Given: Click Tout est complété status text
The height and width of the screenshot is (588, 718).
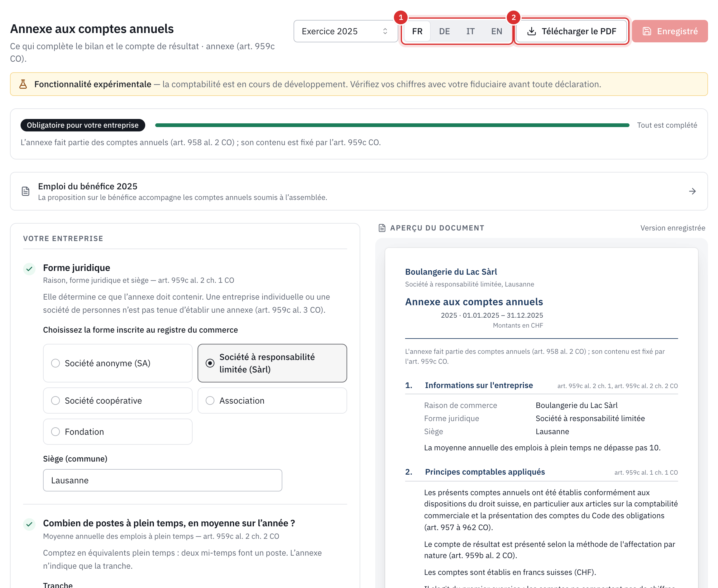Looking at the screenshot, I should tap(667, 125).
